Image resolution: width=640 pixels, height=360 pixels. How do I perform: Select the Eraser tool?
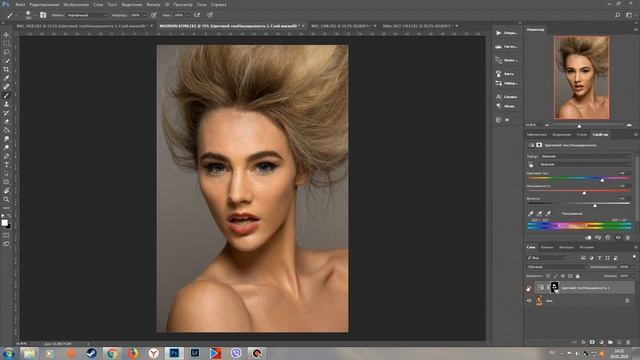(6, 121)
